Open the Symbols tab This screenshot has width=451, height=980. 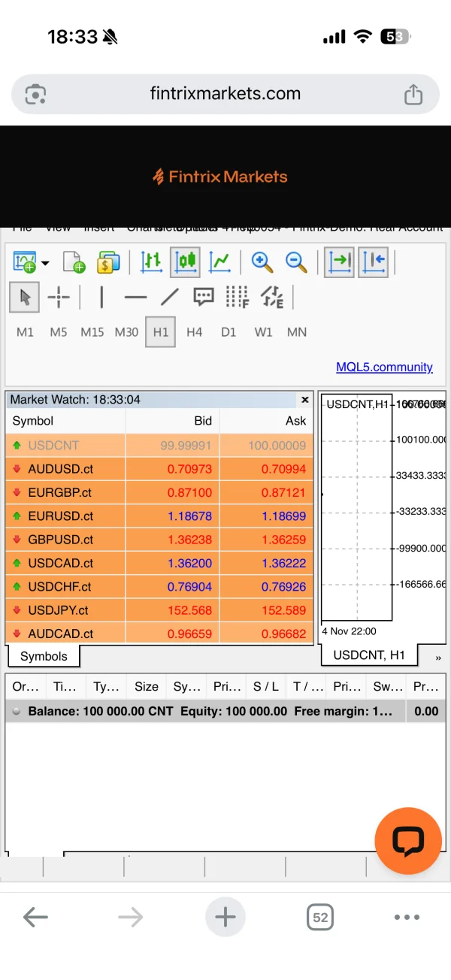coord(44,656)
